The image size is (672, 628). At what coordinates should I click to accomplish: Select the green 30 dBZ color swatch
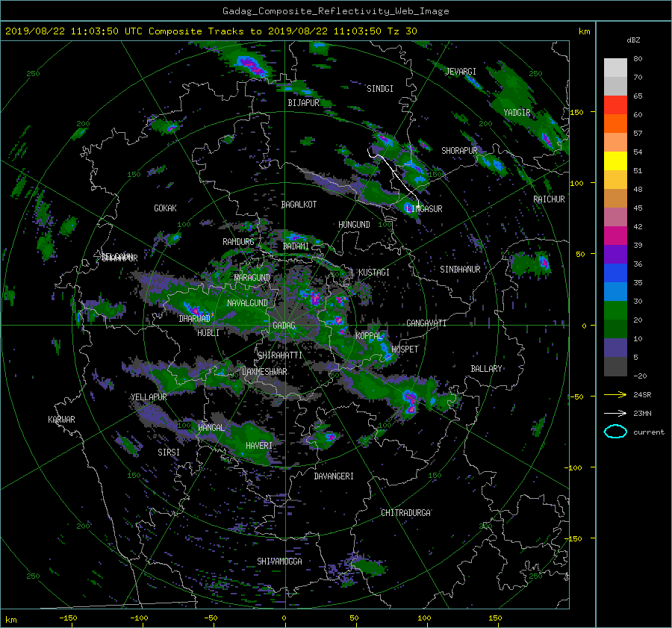click(x=615, y=310)
